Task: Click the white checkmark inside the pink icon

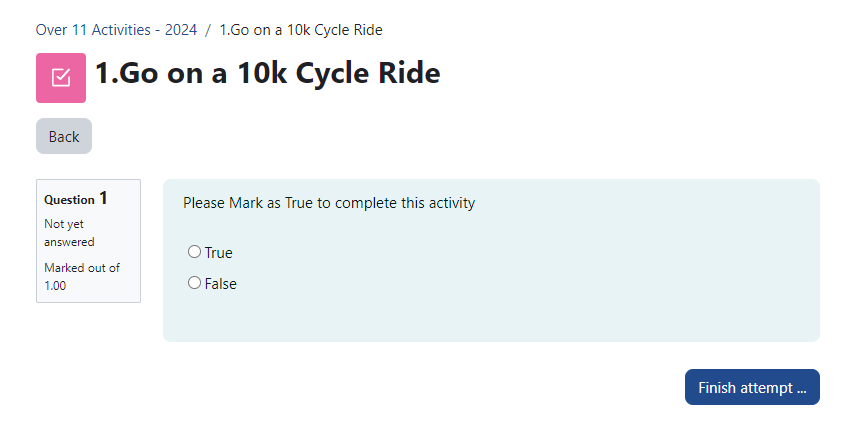Action: point(61,78)
